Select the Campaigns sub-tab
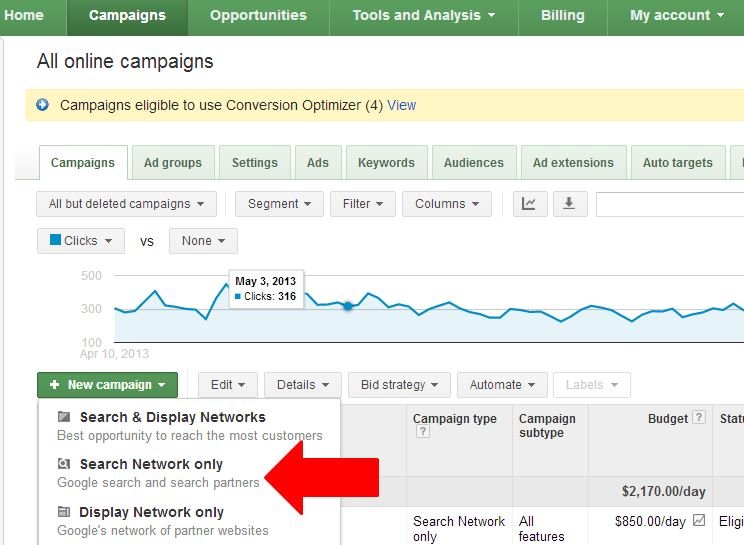This screenshot has height=545, width=744. pyautogui.click(x=83, y=163)
